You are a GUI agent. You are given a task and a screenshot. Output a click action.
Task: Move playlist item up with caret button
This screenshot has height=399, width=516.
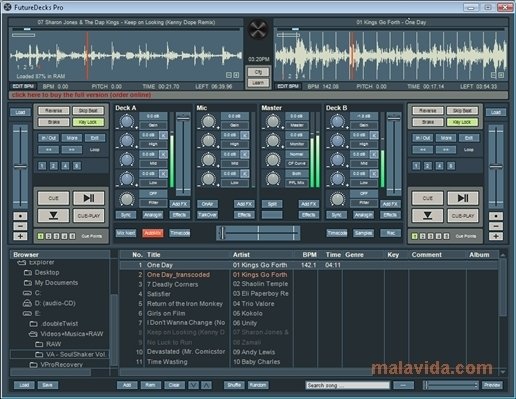click(207, 385)
